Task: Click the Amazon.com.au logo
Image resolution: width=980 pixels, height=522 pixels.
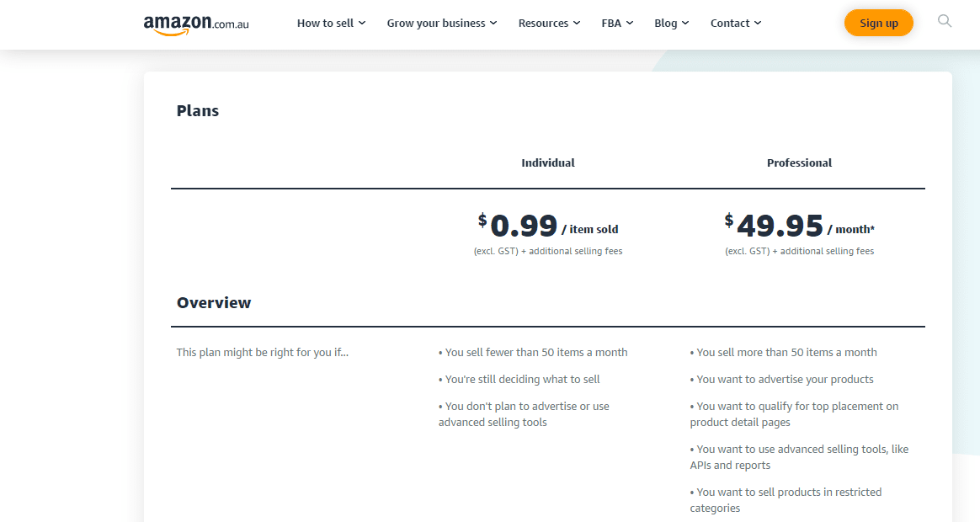Action: (x=195, y=23)
